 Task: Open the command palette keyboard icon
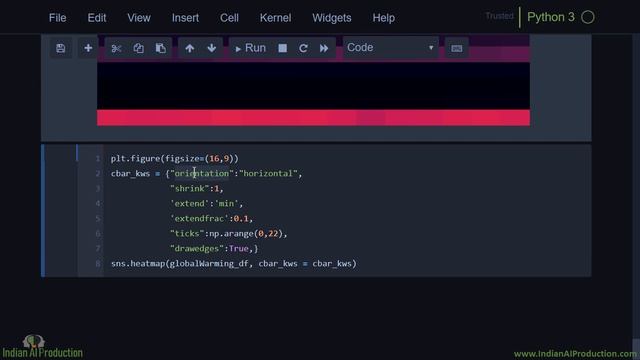pyautogui.click(x=456, y=48)
